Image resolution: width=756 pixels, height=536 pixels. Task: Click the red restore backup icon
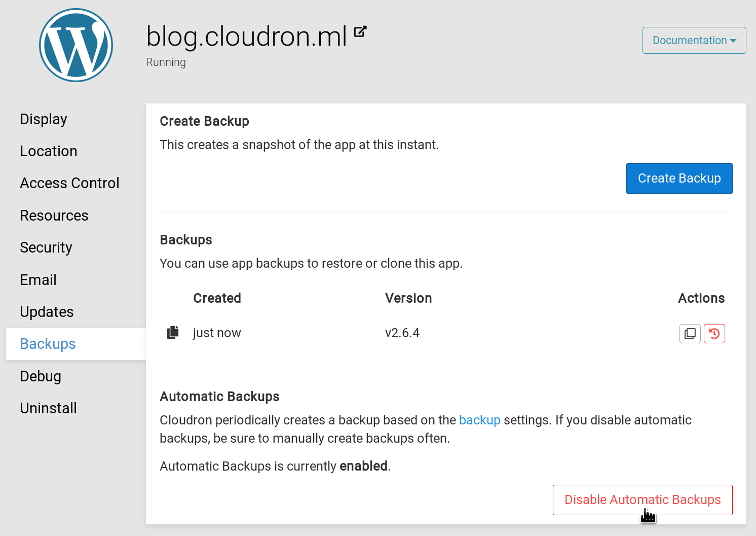coord(714,334)
